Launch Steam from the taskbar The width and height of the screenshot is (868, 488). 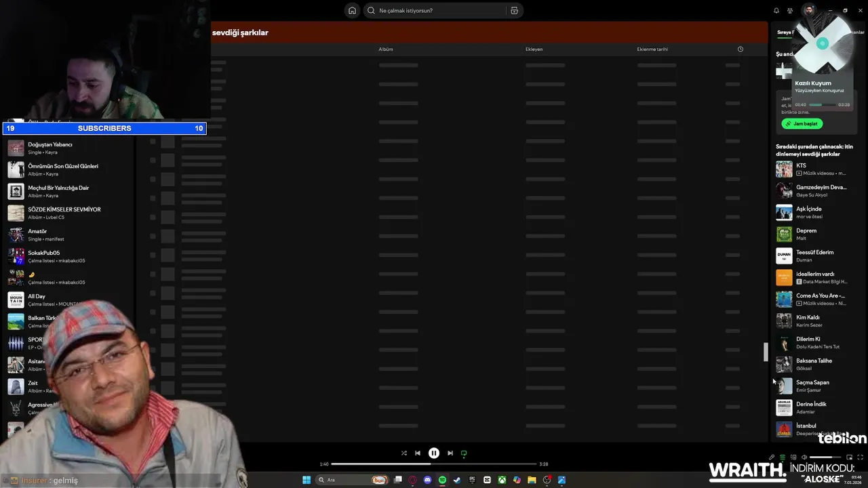pyautogui.click(x=457, y=480)
